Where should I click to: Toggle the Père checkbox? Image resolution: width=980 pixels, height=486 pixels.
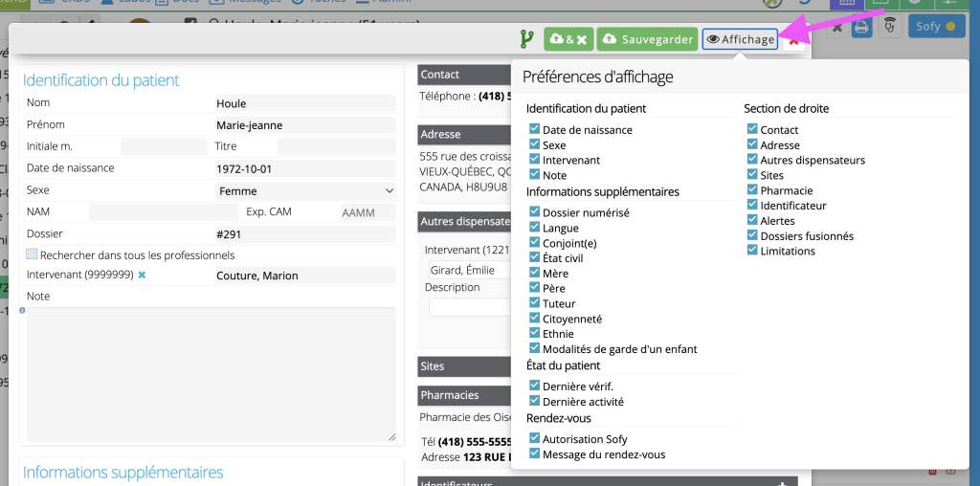coord(534,287)
